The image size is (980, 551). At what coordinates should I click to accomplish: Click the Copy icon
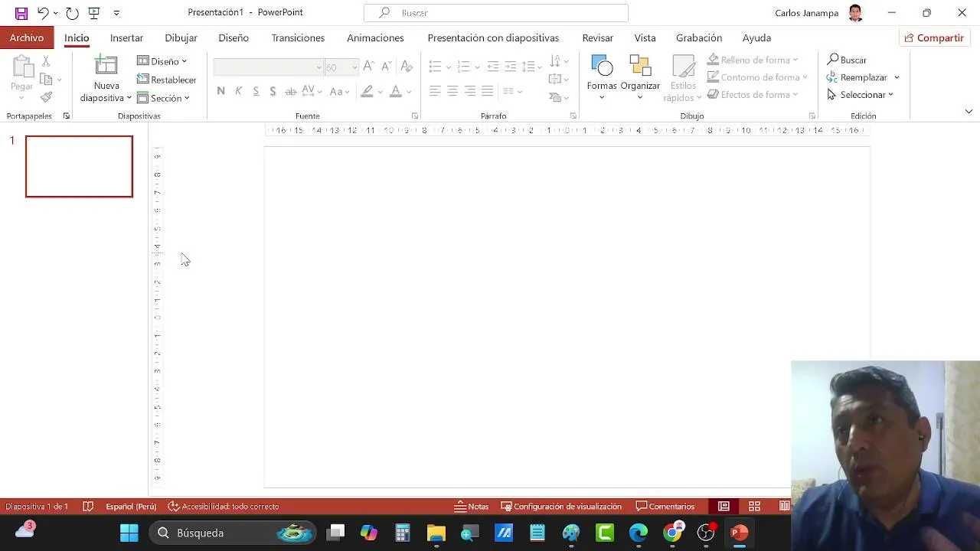tap(46, 79)
